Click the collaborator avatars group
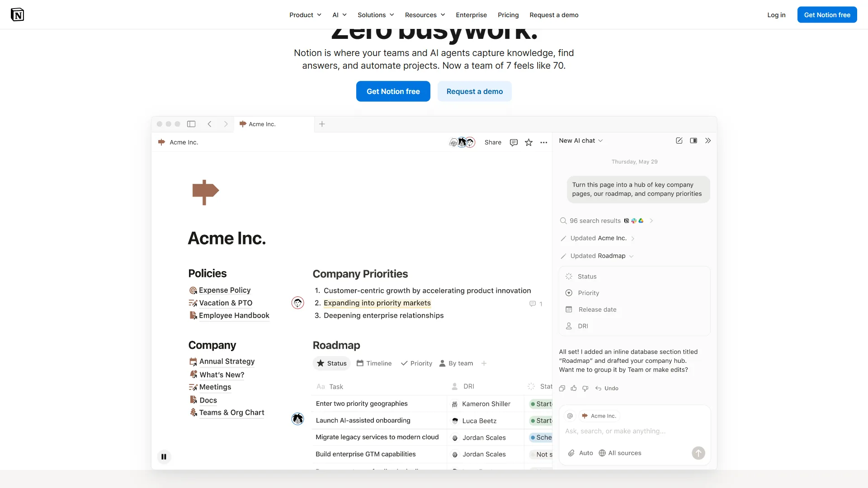The image size is (868, 488). (462, 142)
